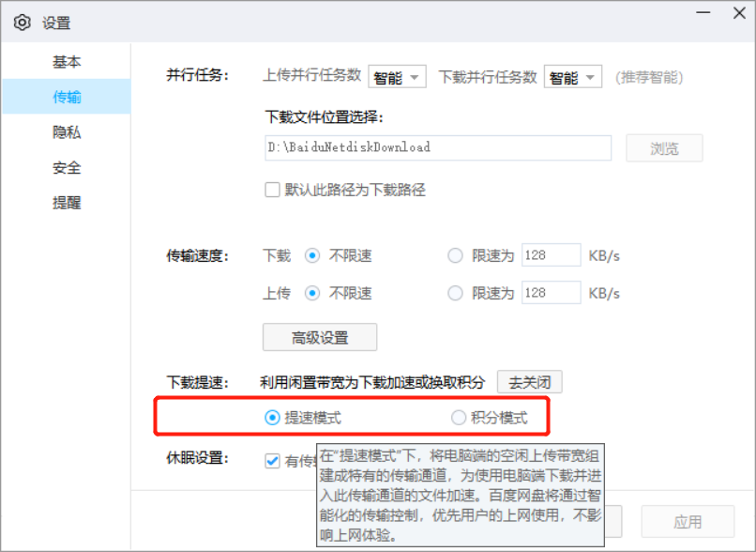Click the (推荐智能) hint text
The image size is (756, 552).
pyautogui.click(x=649, y=77)
